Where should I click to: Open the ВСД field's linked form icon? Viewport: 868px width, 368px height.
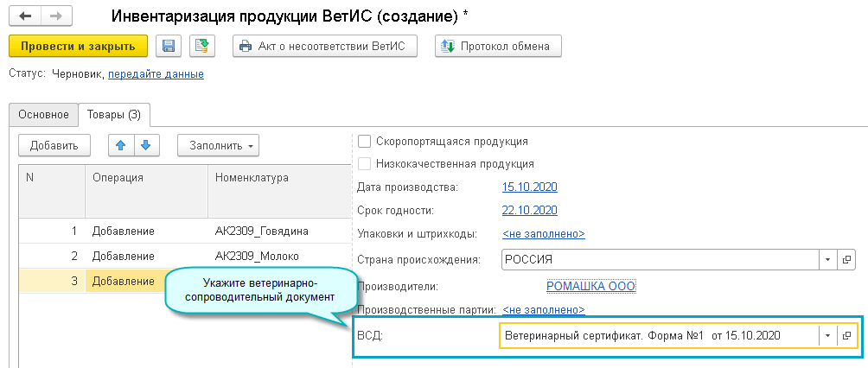pos(847,335)
